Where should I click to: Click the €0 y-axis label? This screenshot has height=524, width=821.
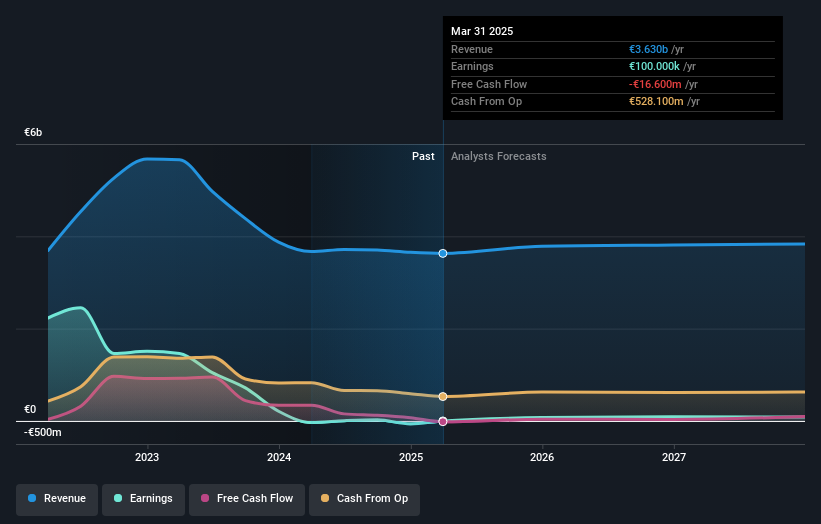30,409
